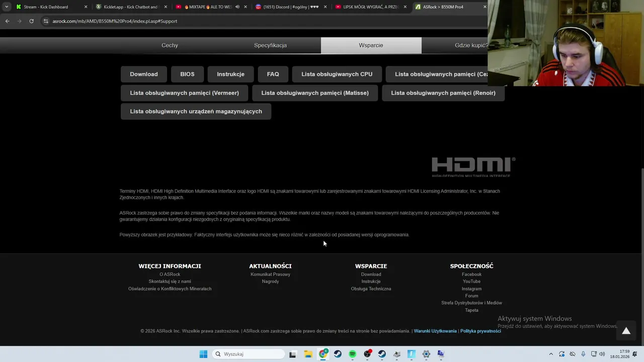Open the clock and date 17:59

[x=620, y=354]
